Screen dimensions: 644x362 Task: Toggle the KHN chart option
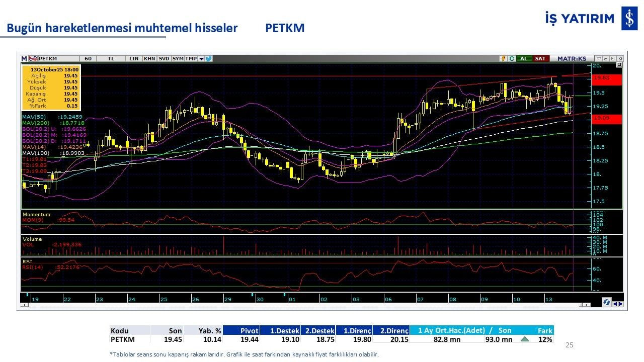pos(149,59)
